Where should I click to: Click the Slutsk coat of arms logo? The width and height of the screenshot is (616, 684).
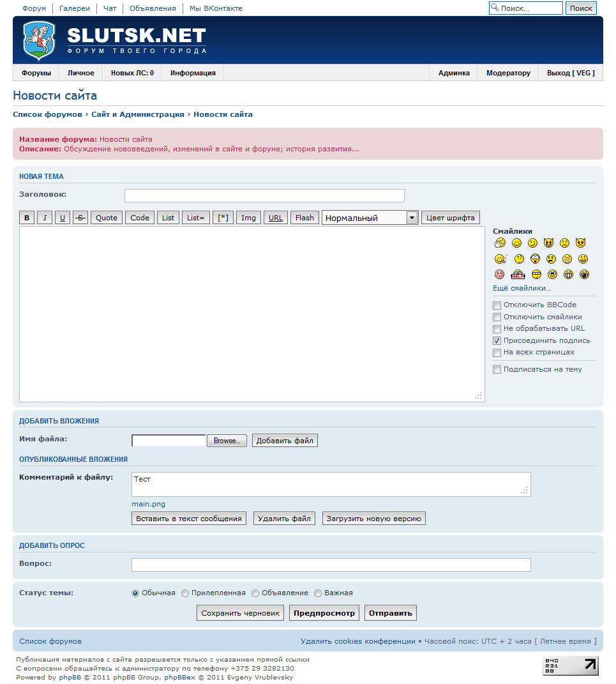pos(39,41)
